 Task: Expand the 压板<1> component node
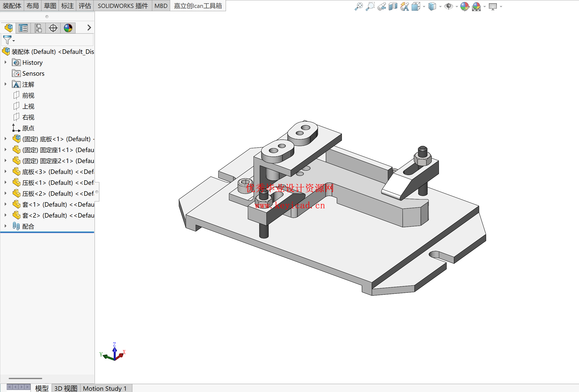tap(5, 182)
